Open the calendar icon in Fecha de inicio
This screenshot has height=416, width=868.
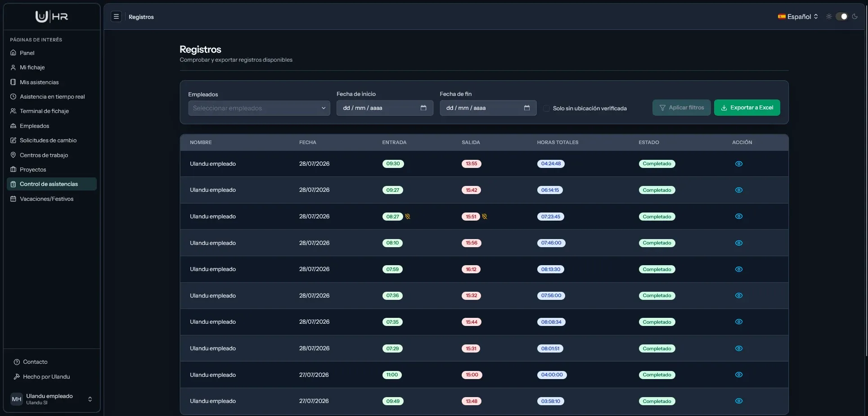click(x=423, y=108)
